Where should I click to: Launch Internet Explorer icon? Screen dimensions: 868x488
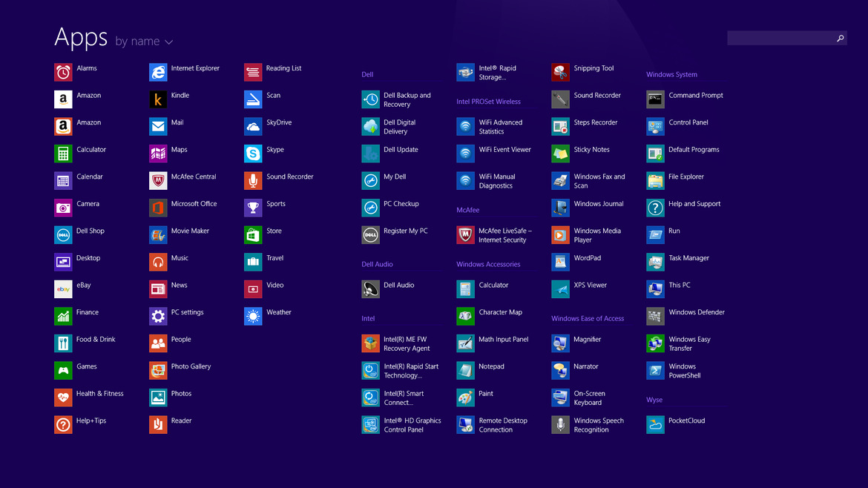coord(158,72)
